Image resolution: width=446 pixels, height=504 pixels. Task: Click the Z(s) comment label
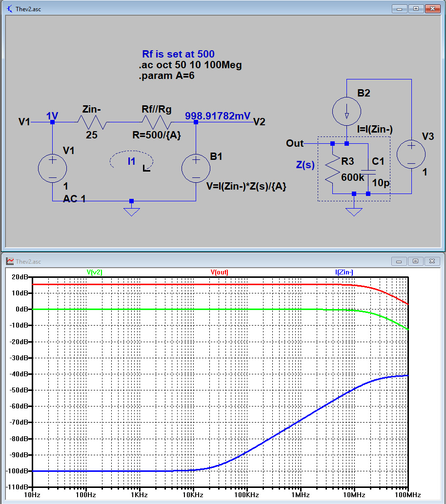pyautogui.click(x=305, y=165)
